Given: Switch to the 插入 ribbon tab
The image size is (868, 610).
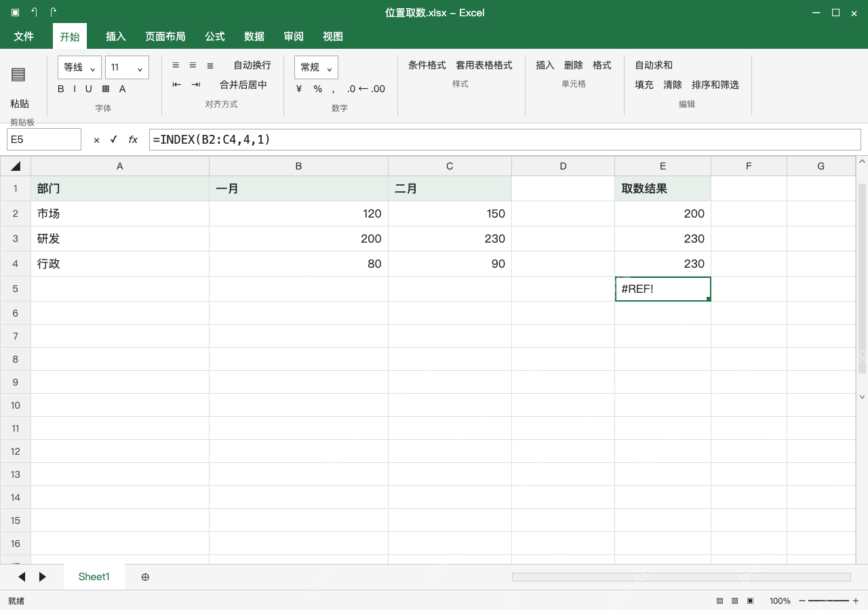Looking at the screenshot, I should (116, 37).
